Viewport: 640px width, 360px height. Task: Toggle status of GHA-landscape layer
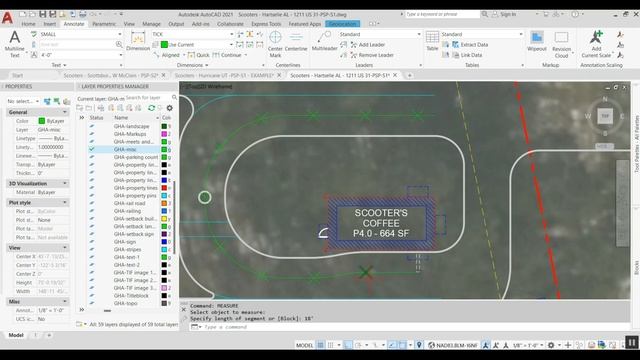92,127
